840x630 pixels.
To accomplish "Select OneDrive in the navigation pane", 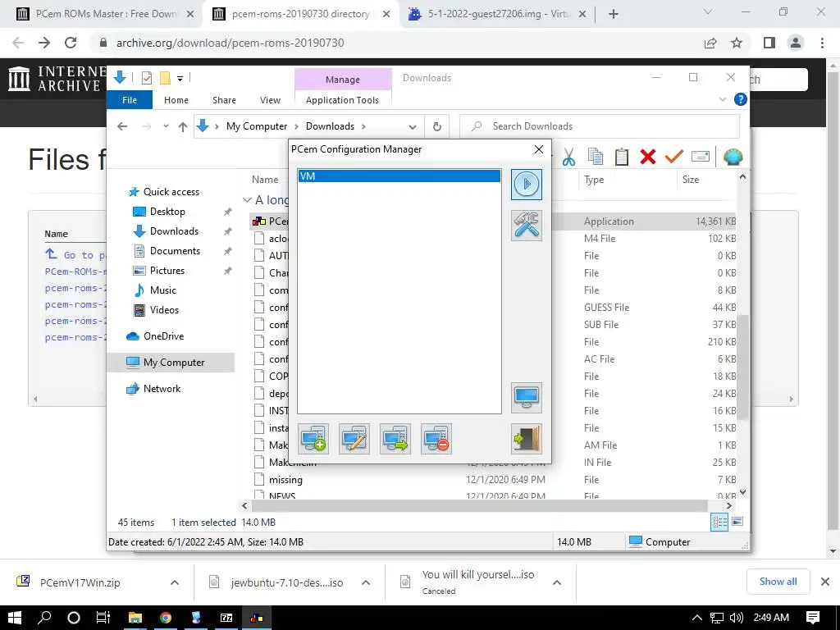I will coord(163,336).
